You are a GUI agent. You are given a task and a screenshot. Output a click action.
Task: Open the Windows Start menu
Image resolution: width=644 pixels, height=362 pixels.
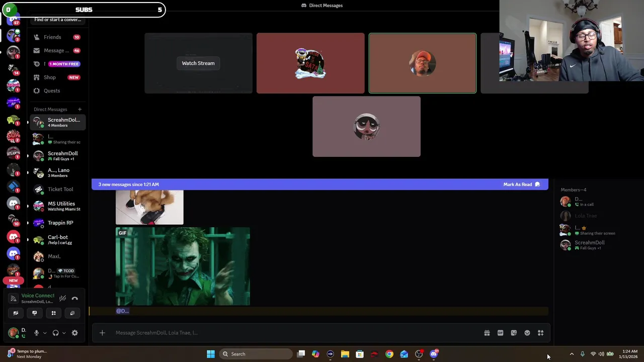[211, 354]
